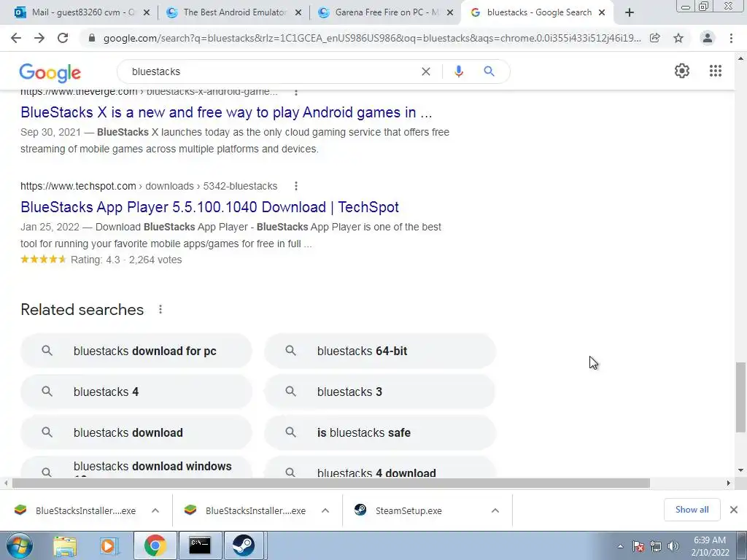This screenshot has width=747, height=560.
Task: Search related bluestacks download windows
Action: tap(136, 467)
